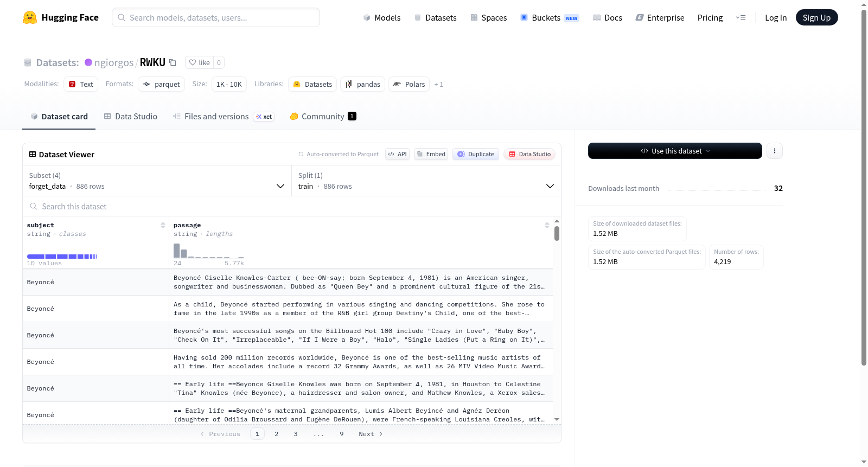Focus the top search models field
Viewport: 868px width, 467px height.
(x=216, y=17)
